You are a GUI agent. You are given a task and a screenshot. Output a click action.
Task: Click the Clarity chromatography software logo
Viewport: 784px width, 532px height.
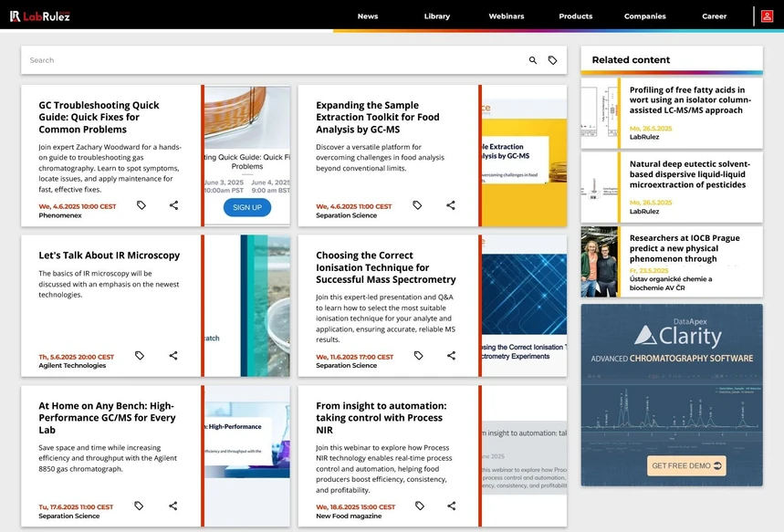678,335
